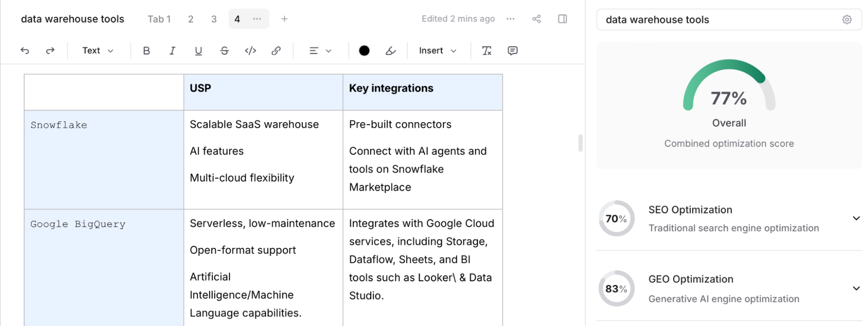Open the black text color swatch
This screenshot has width=868, height=326.
coord(364,51)
